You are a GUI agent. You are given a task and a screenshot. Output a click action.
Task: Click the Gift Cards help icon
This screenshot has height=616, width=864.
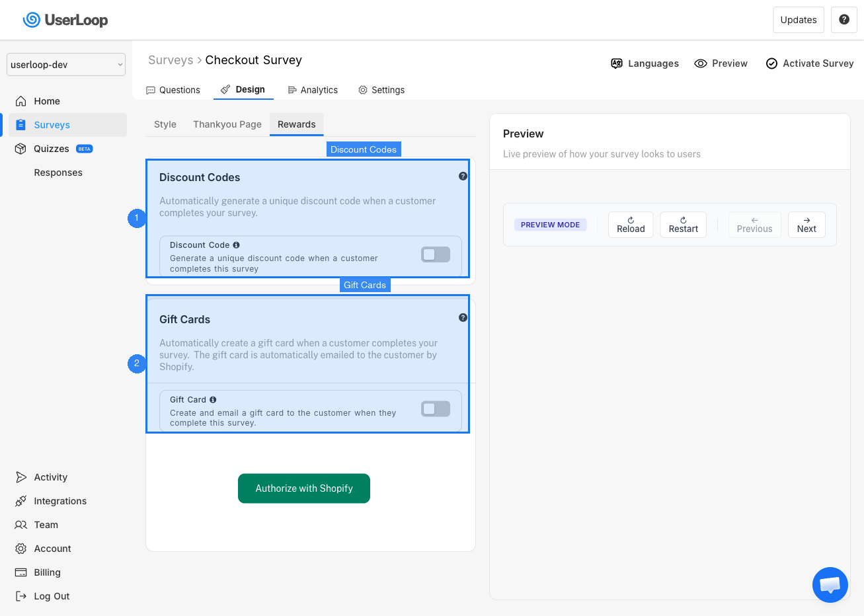tap(463, 317)
